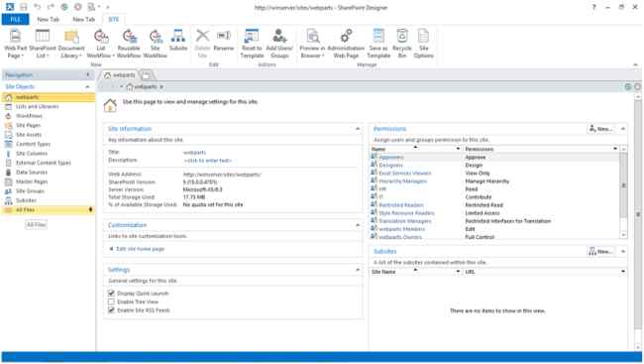The height and width of the screenshot is (364, 644).
Task: Click Edit site home page link
Action: (141, 249)
